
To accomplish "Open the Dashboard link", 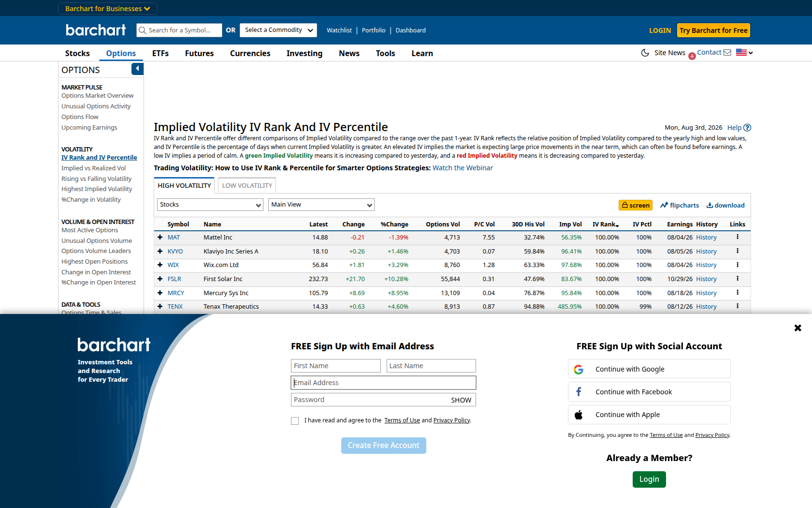I will (411, 30).
